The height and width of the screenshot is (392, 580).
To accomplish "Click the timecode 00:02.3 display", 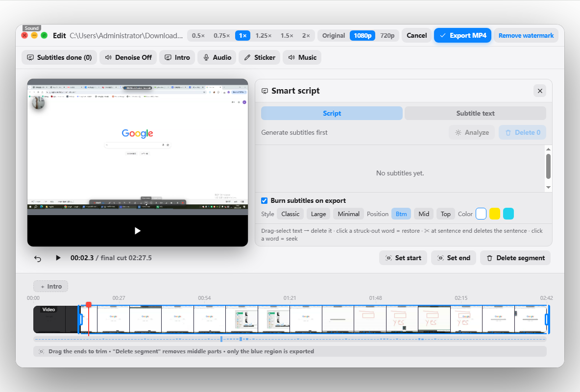I will tap(82, 258).
